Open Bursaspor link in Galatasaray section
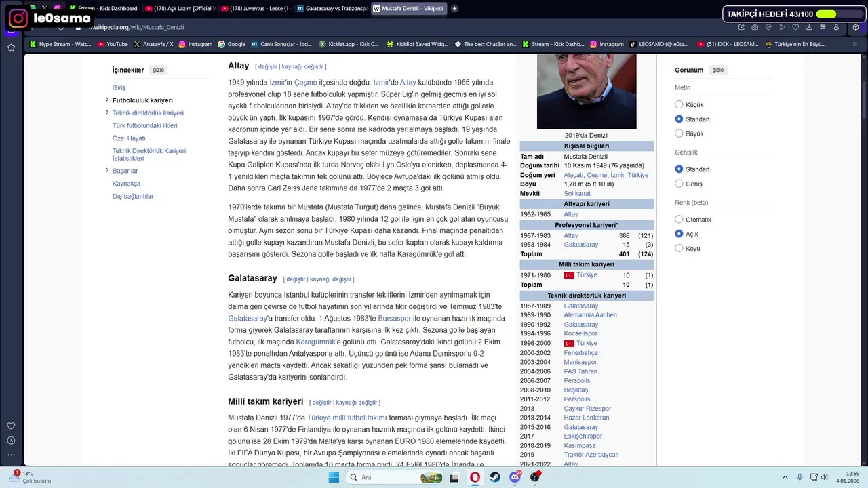This screenshot has width=868, height=488. coord(395,318)
